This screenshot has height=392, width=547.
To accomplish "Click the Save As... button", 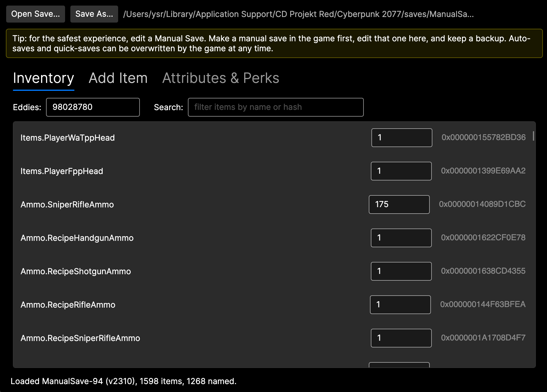I will coord(94,14).
